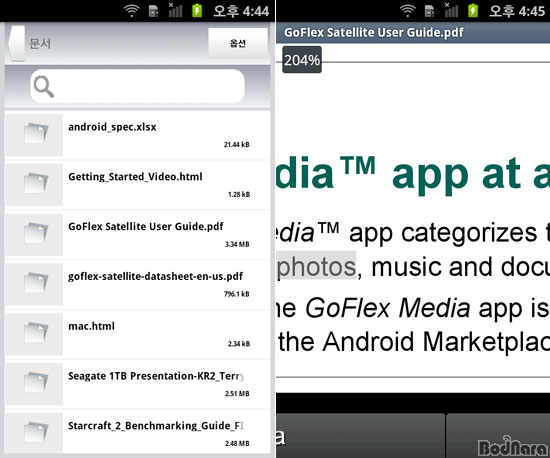
Task: Tap bottom-right toolbar button in PDF viewer
Action: click(498, 436)
